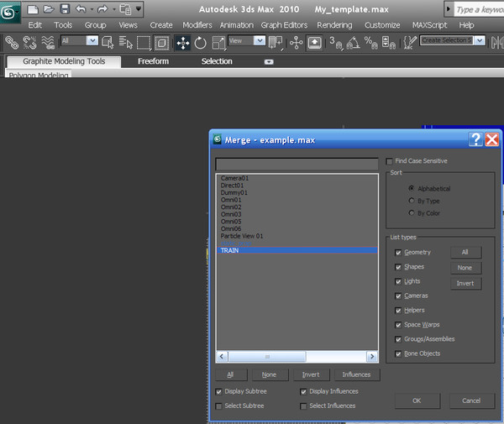Switch to the Freeform tab

click(x=153, y=61)
